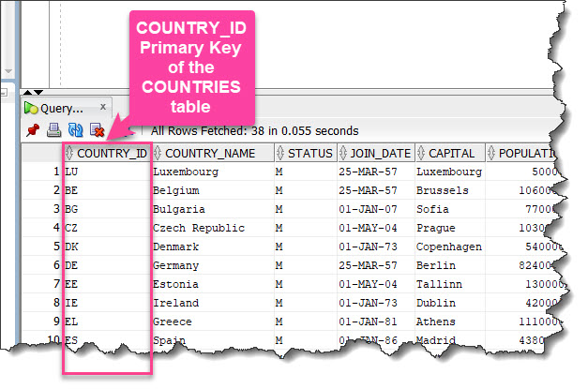This screenshot has height=389, width=588.
Task: Click the sort icon of COUNTRY_ID column
Action: (x=69, y=153)
